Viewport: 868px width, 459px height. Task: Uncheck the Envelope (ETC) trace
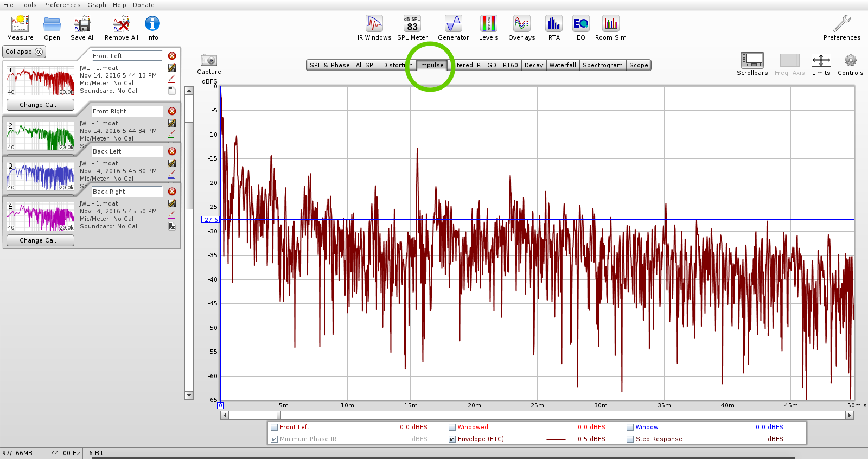(x=452, y=439)
